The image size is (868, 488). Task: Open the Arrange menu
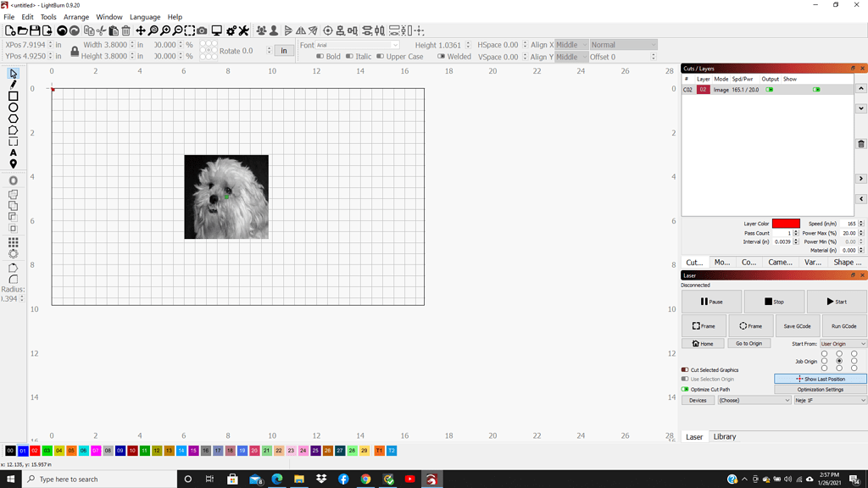pyautogui.click(x=75, y=16)
